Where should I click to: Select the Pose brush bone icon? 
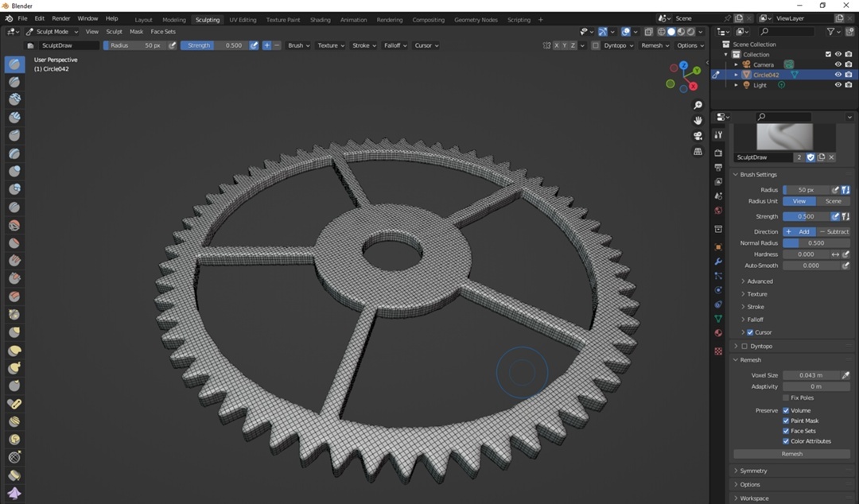click(x=15, y=404)
